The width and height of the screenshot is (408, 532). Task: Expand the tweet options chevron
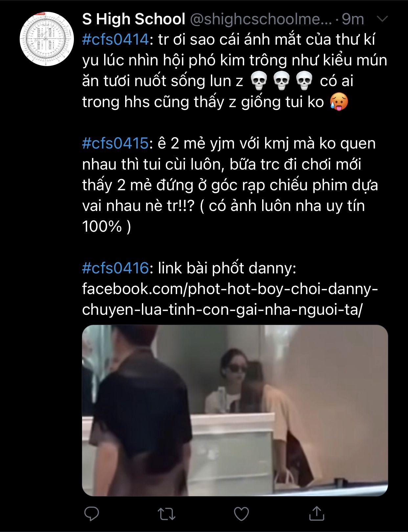pos(382,19)
